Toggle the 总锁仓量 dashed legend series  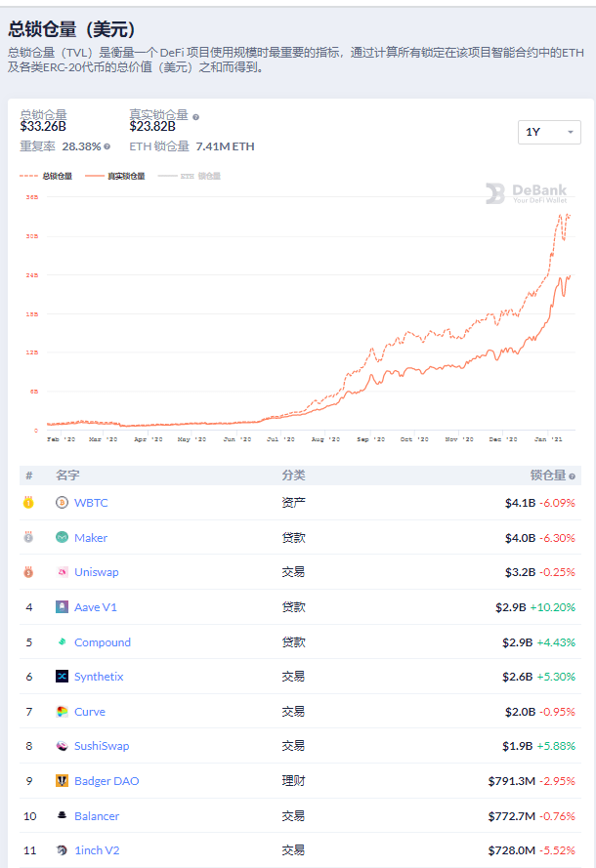pyautogui.click(x=46, y=176)
